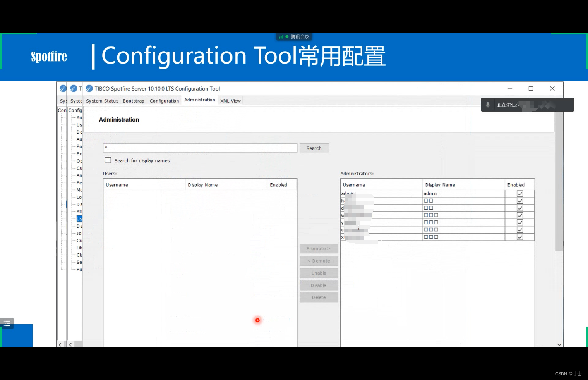The height and width of the screenshot is (380, 588).
Task: Maximize the Configuration Tool window
Action: (531, 88)
